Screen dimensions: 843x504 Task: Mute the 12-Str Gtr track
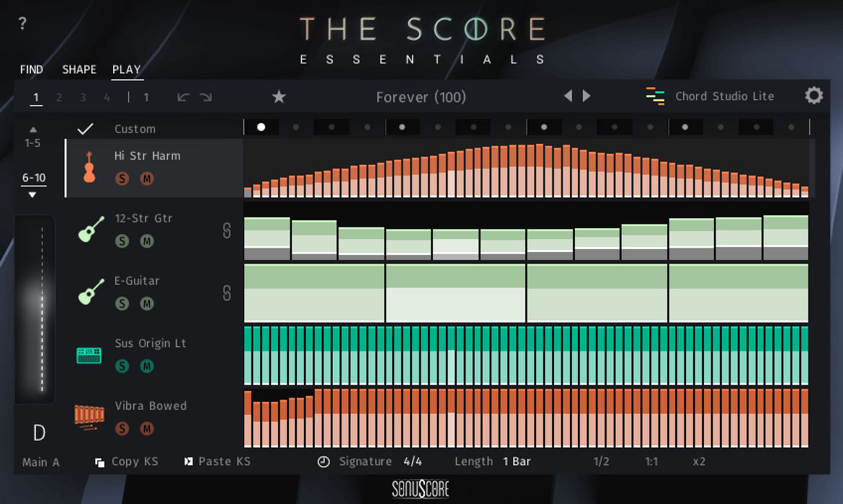(147, 241)
